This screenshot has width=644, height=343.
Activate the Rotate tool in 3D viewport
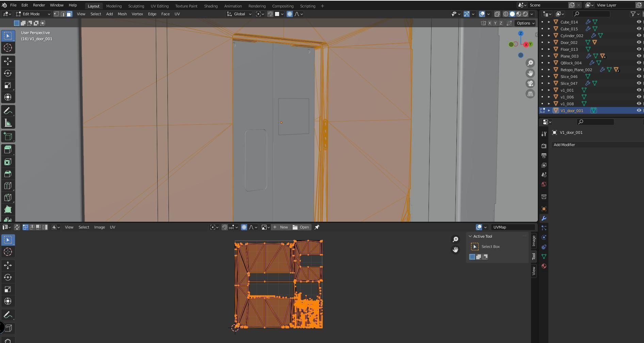tap(8, 73)
